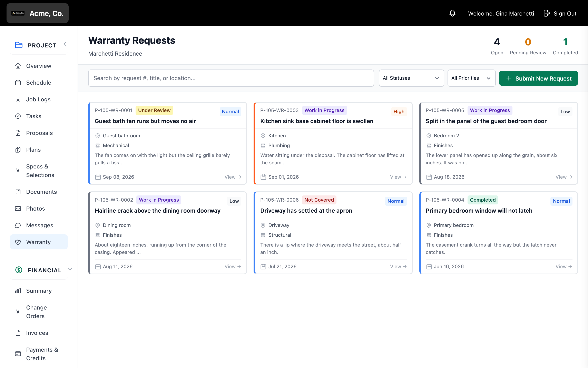Viewport: 588px width, 368px height.
Task: Click the Proposals document icon
Action: [18, 133]
